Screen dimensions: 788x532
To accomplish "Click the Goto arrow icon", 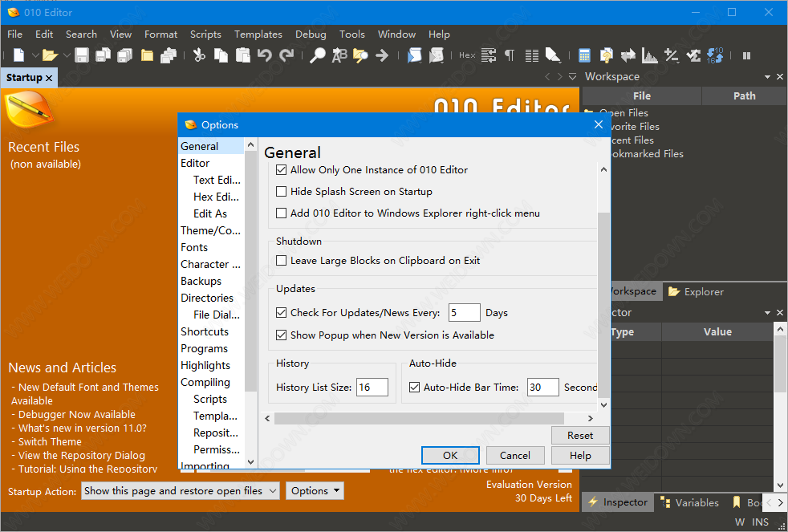I will click(x=382, y=55).
